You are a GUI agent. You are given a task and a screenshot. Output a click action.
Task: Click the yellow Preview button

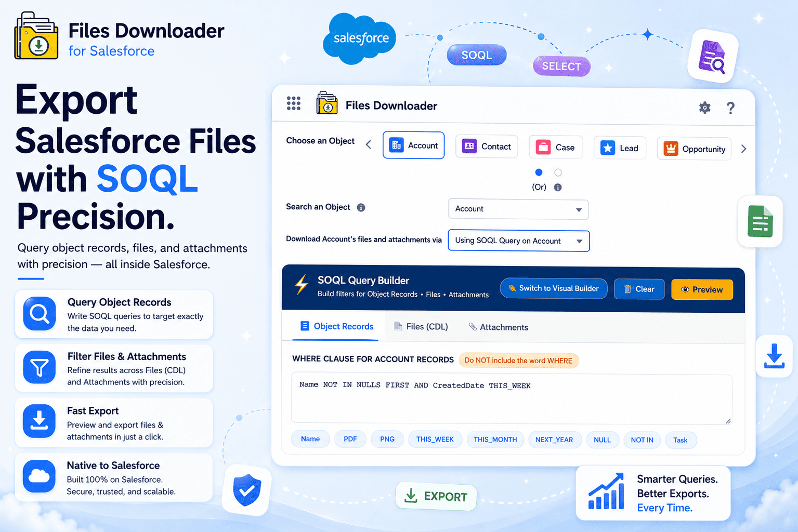point(702,289)
